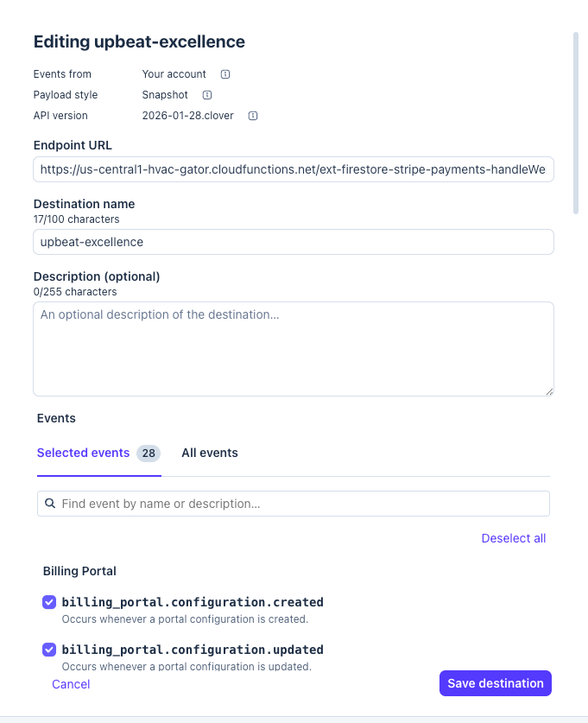The width and height of the screenshot is (588, 723).
Task: Click the optional Description text area
Action: point(294,348)
